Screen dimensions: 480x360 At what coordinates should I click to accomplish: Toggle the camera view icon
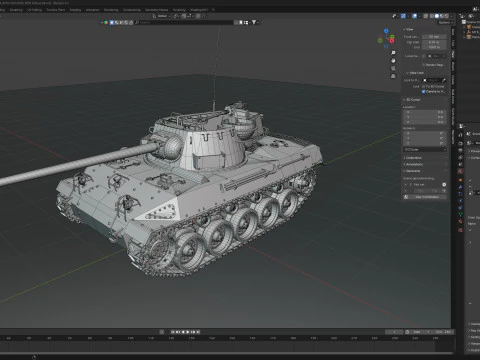click(x=393, y=68)
